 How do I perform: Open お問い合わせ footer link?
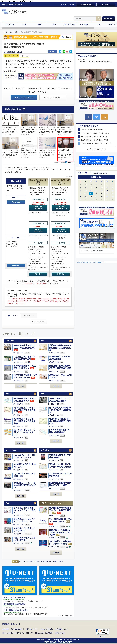pos(60,633)
